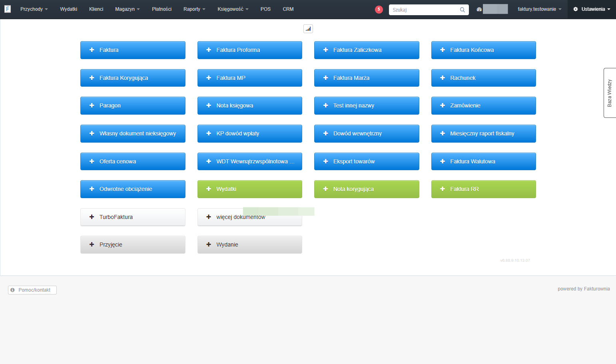Create a Nota korygująca
This screenshot has width=616, height=364.
367,189
